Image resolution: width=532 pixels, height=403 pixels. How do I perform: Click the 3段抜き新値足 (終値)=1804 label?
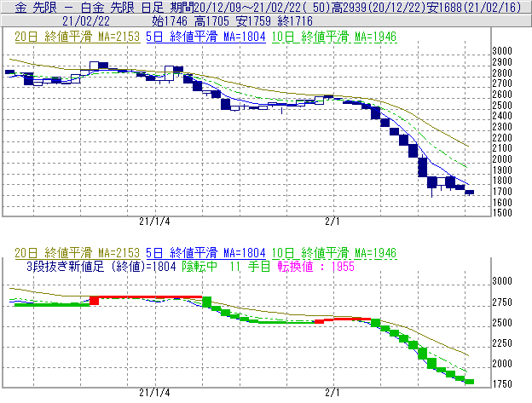(101, 267)
